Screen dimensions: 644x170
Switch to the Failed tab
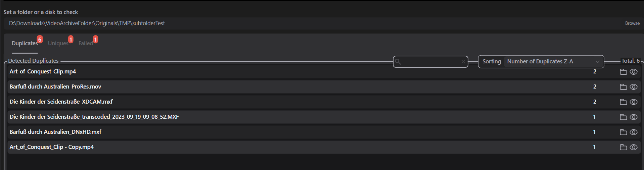click(86, 43)
